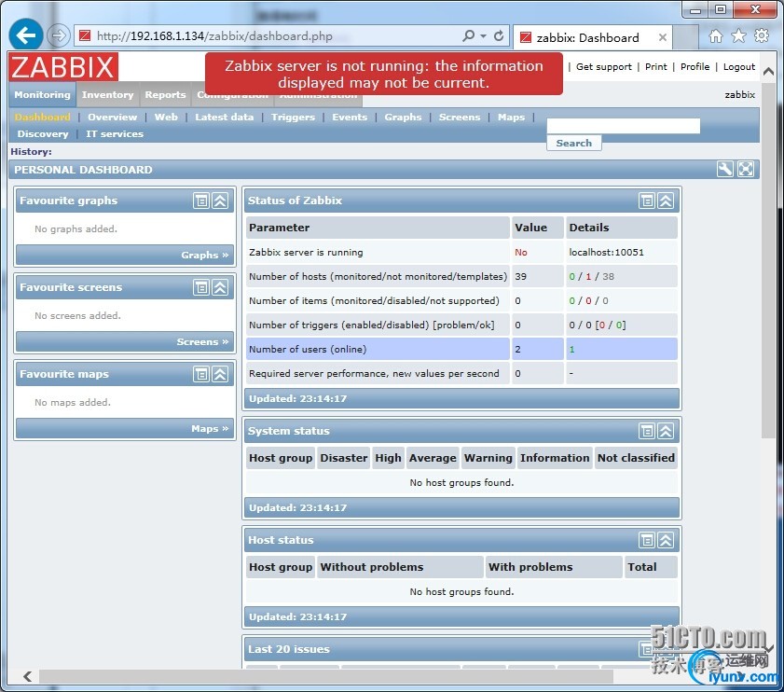This screenshot has height=692, width=784.
Task: Open Discovery submenu item
Action: (x=43, y=134)
